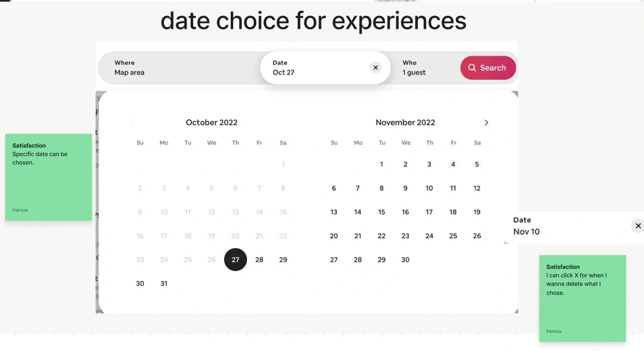Select November 30 date
This screenshot has width=644, height=351.
coord(405,260)
